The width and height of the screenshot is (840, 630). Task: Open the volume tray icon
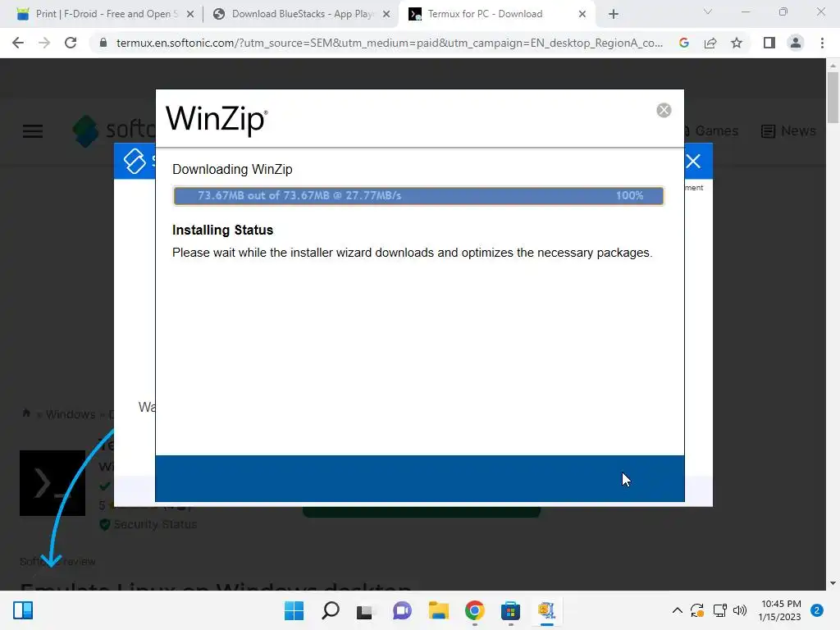(x=740, y=610)
